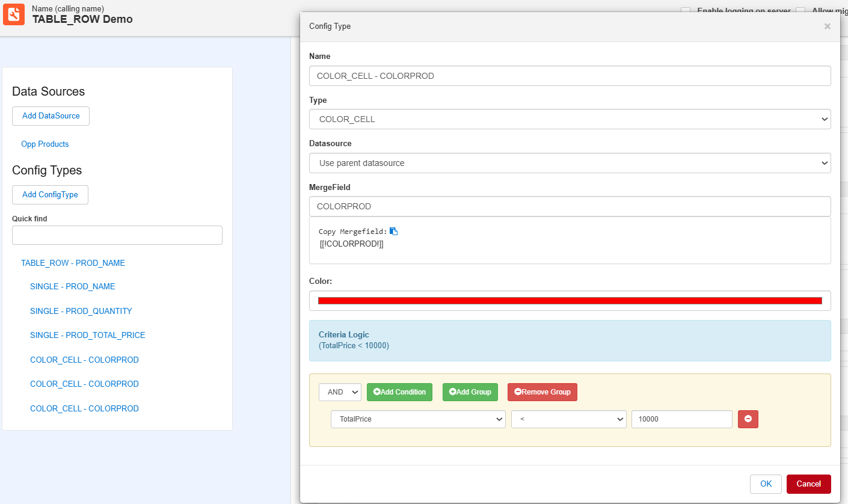Screen dimensions: 848x504
Task: Close the Config Type dialog with X
Action: click(828, 26)
